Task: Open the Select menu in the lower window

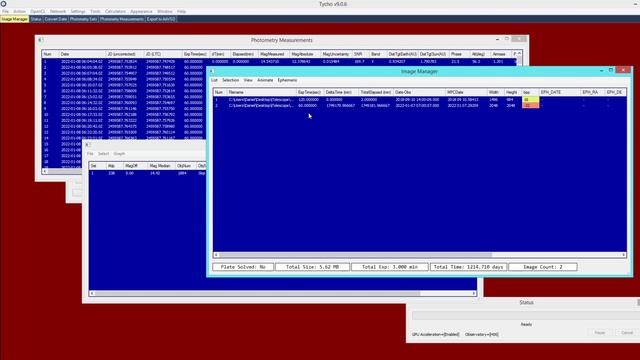Action: pyautogui.click(x=103, y=154)
